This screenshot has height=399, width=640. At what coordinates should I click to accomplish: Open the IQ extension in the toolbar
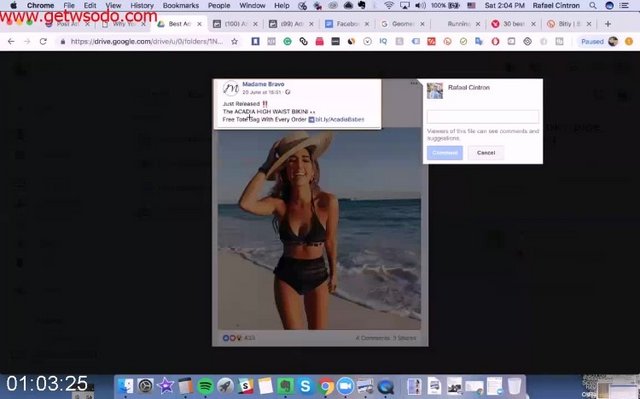tap(383, 41)
